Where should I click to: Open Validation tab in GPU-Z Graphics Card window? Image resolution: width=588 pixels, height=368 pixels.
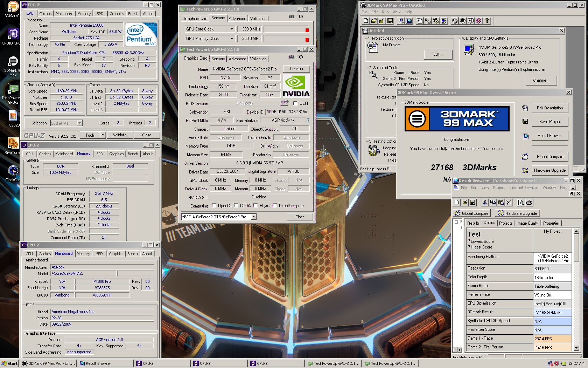click(x=258, y=59)
